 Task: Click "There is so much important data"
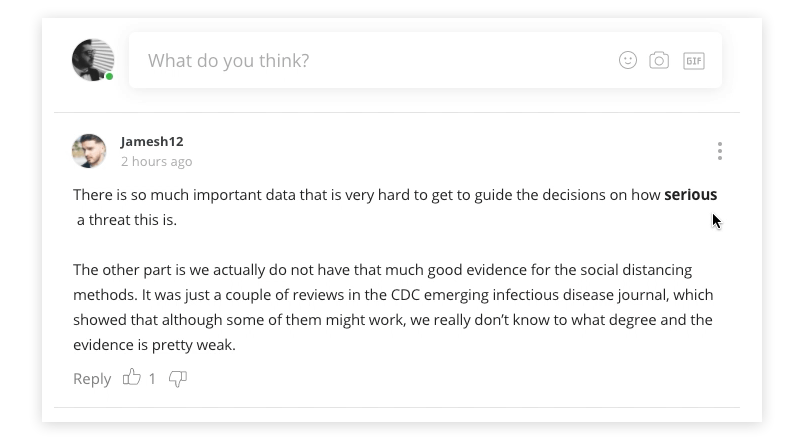184,195
